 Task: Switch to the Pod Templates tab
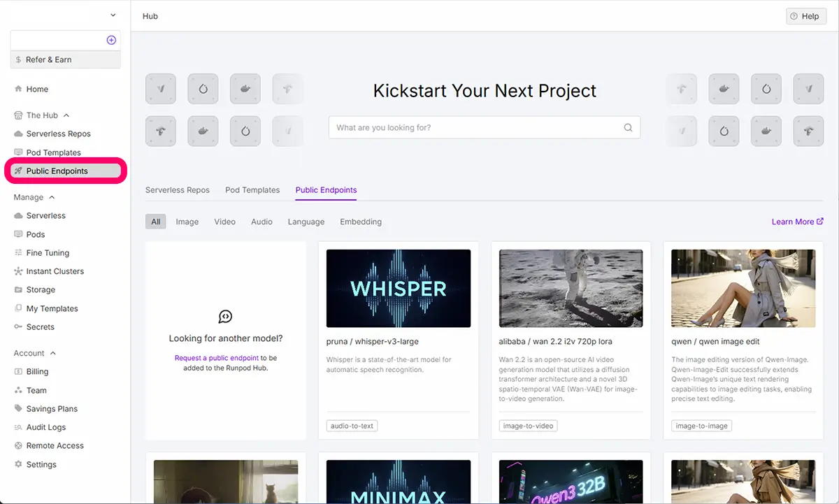252,190
